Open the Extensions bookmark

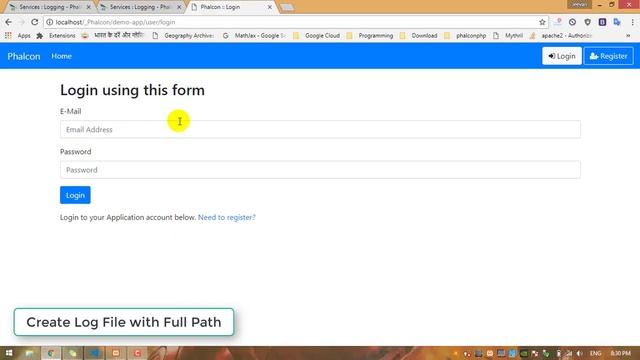point(56,36)
